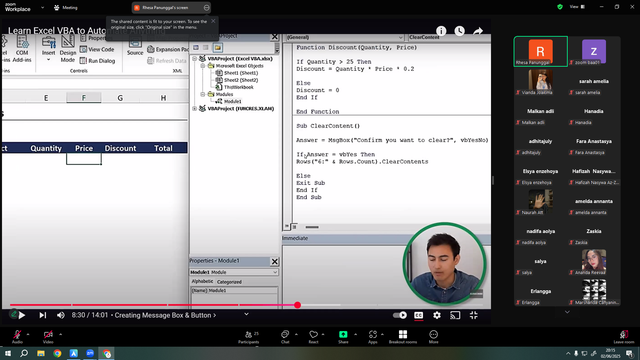Play the shared YouTube video
Viewport: 640px width, 360px height.
tap(22, 315)
